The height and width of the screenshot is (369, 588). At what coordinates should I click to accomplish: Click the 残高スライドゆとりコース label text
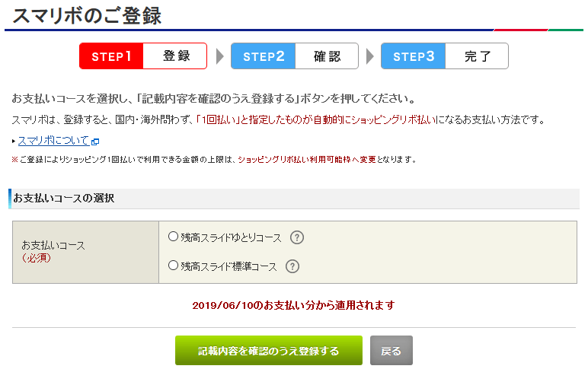231,237
